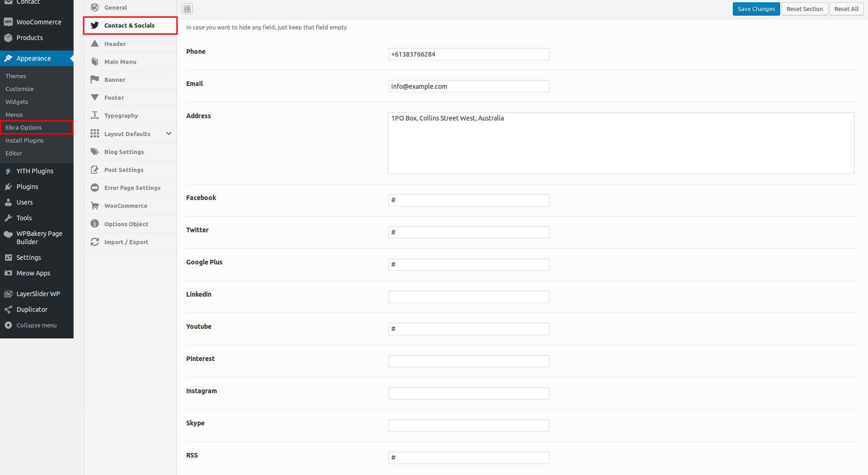
Task: Focus the empty Pinterest field
Action: (468, 361)
